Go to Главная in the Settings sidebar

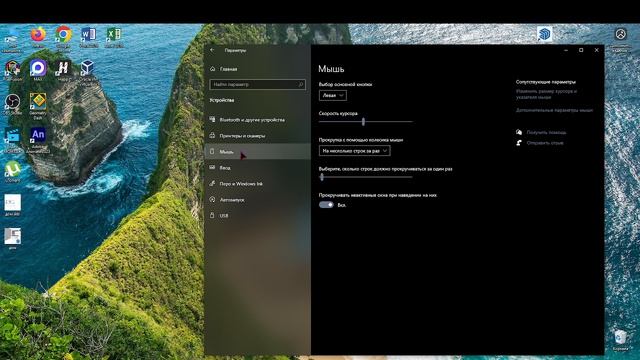tap(257, 69)
